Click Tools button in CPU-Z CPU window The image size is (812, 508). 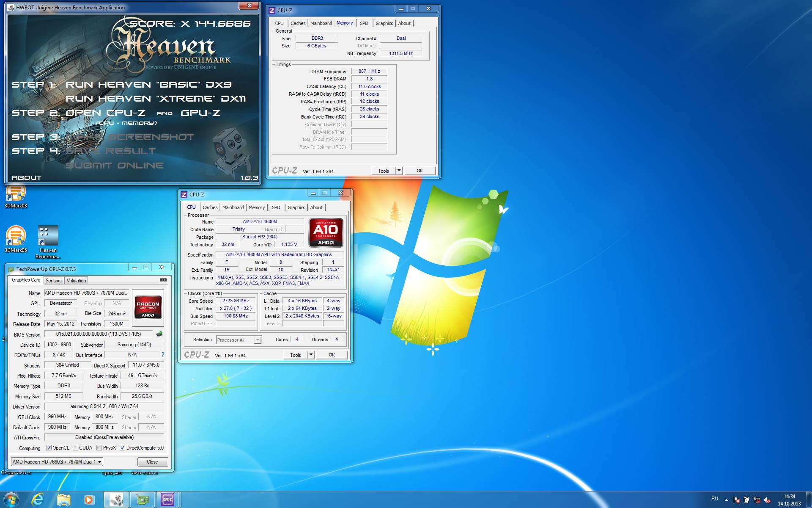click(296, 355)
